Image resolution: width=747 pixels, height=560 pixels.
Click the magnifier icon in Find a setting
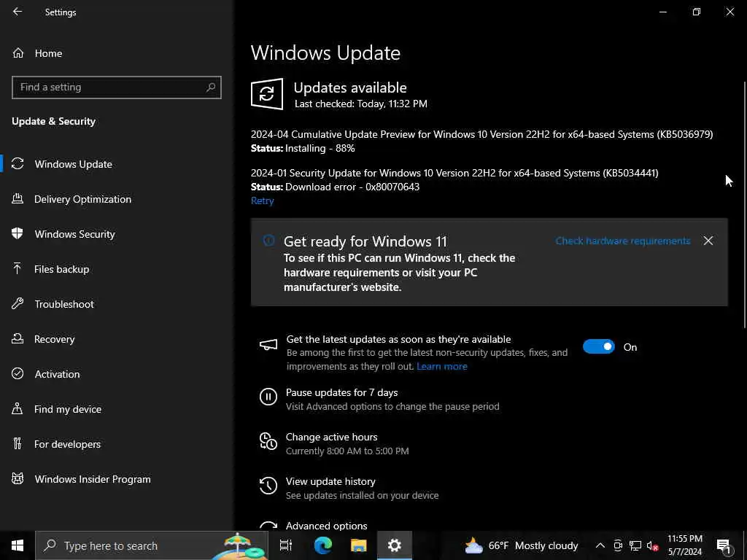click(x=211, y=87)
